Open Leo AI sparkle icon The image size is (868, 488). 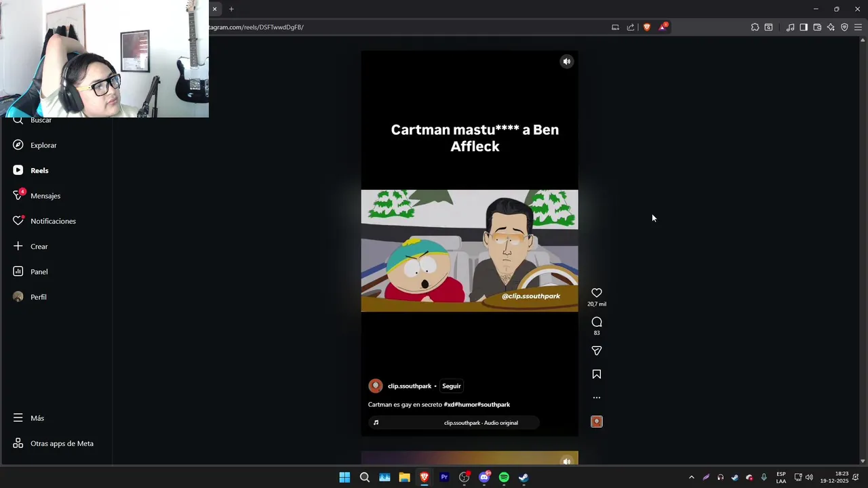tap(831, 27)
